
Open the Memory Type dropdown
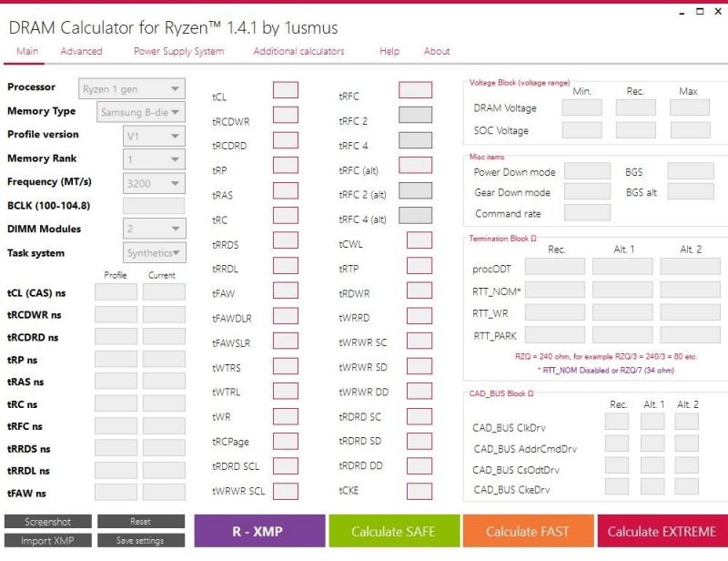point(141,112)
